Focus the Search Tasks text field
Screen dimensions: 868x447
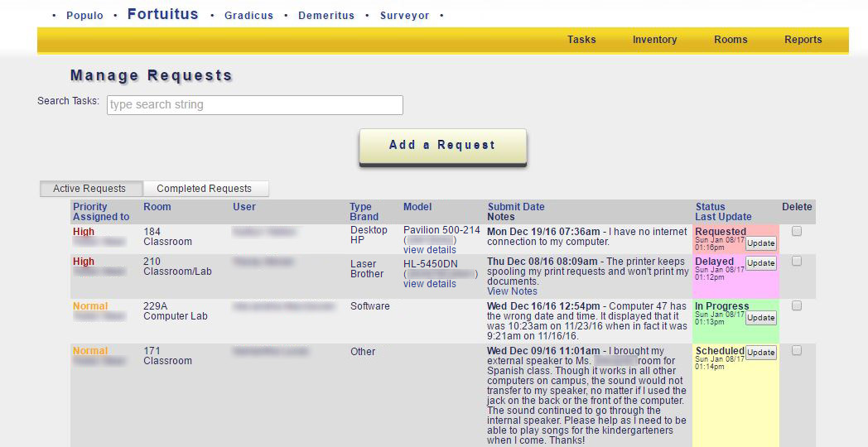[255, 105]
